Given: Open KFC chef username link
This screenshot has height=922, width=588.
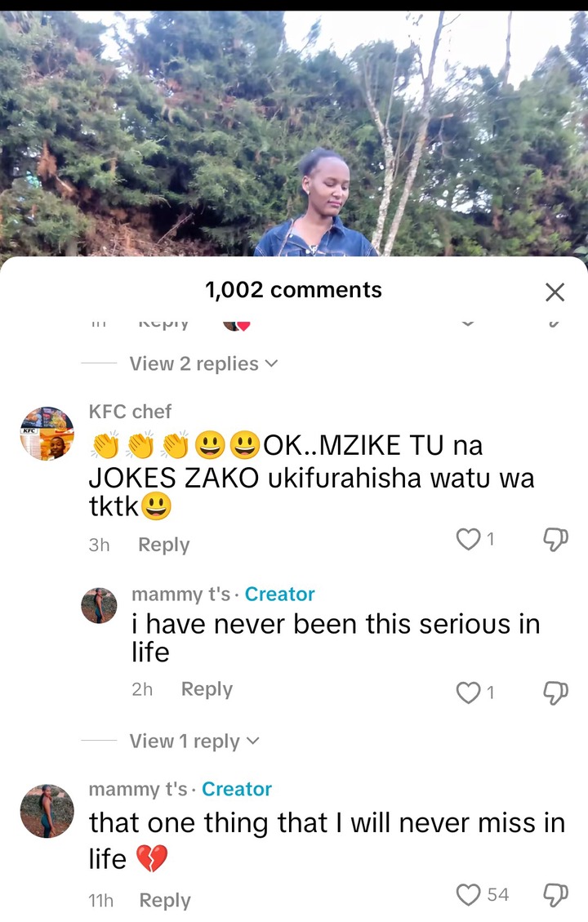Looking at the screenshot, I should tap(130, 412).
